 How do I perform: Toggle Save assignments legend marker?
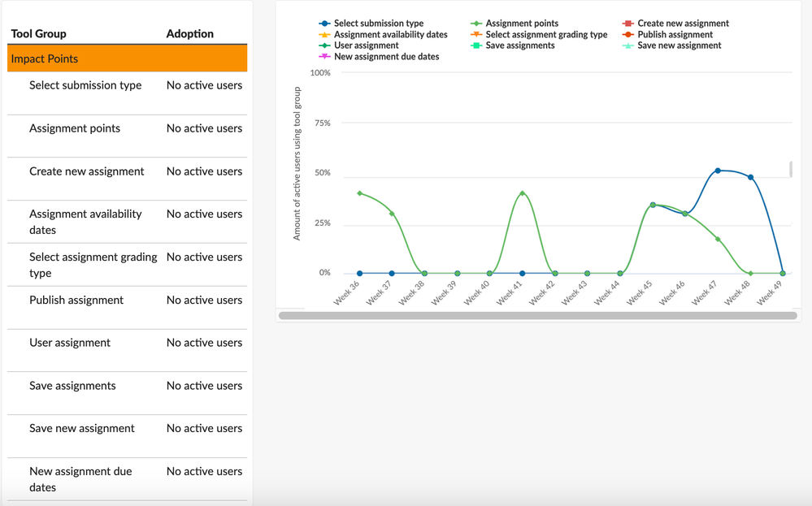click(x=477, y=45)
